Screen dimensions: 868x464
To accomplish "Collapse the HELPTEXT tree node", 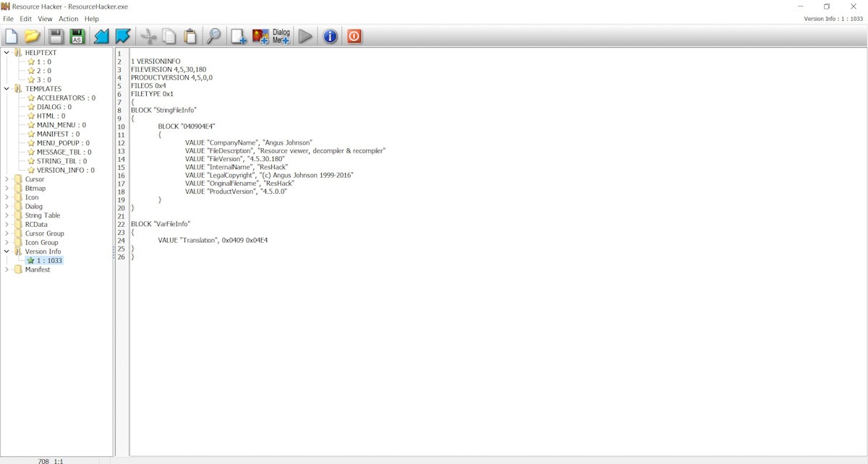I will click(7, 53).
